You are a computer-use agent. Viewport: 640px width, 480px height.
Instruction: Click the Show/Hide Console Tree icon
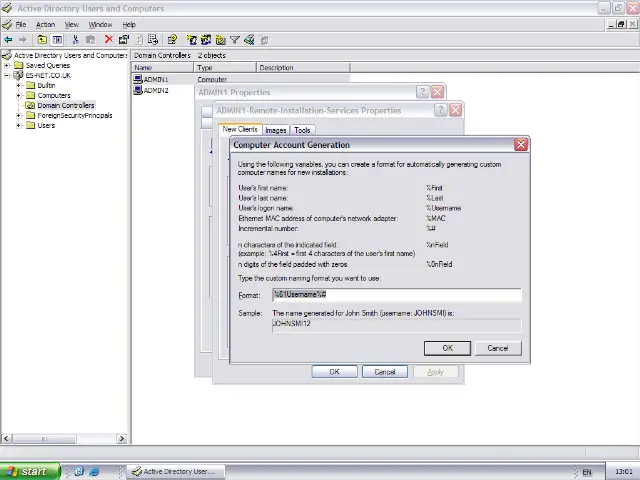click(57, 40)
